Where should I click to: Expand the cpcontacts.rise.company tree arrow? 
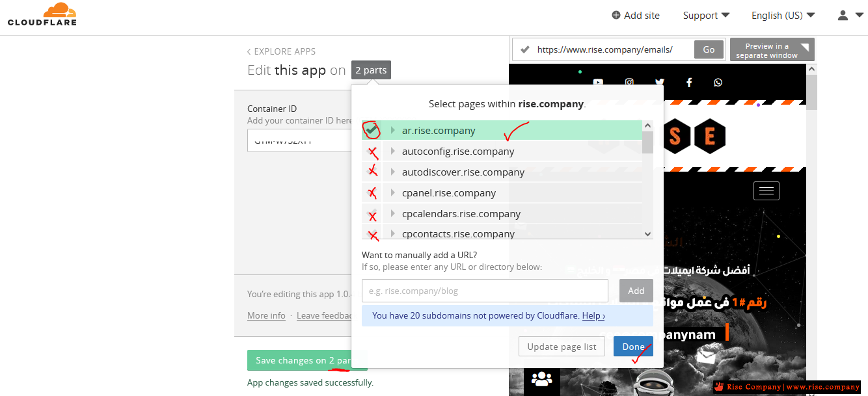[393, 233]
